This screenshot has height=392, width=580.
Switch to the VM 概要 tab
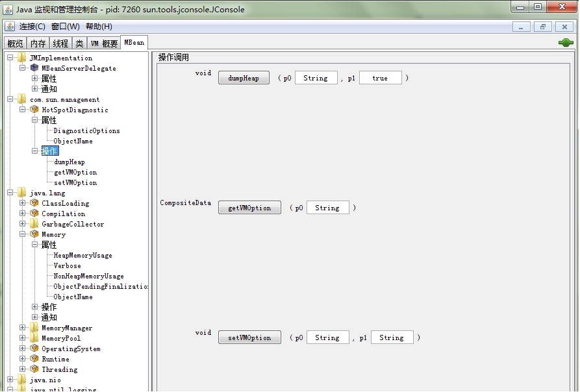(105, 43)
